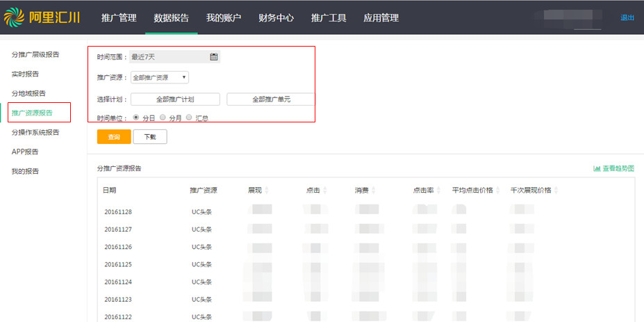This screenshot has width=644, height=322.
Task: Sort by 点击 column arrows
Action: click(325, 191)
